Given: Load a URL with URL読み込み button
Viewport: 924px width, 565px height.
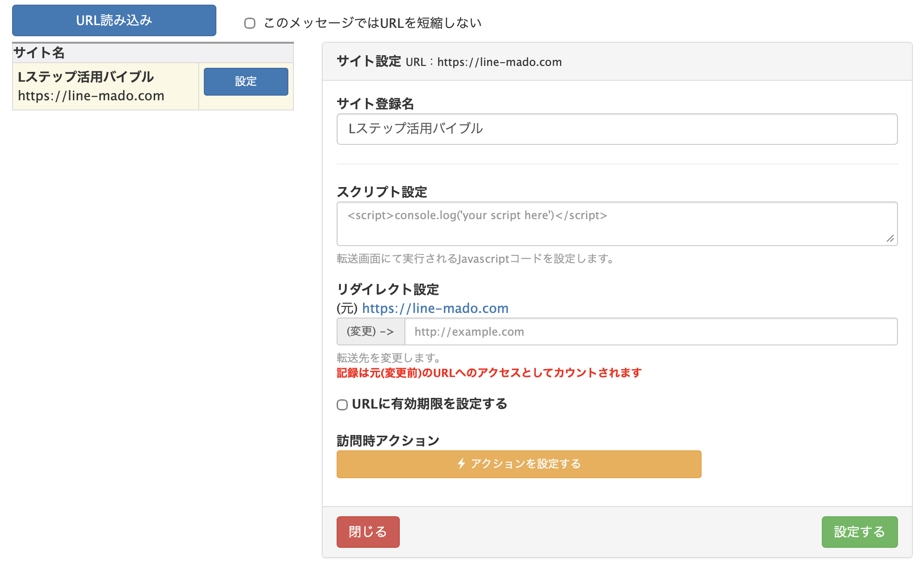Looking at the screenshot, I should [113, 20].
